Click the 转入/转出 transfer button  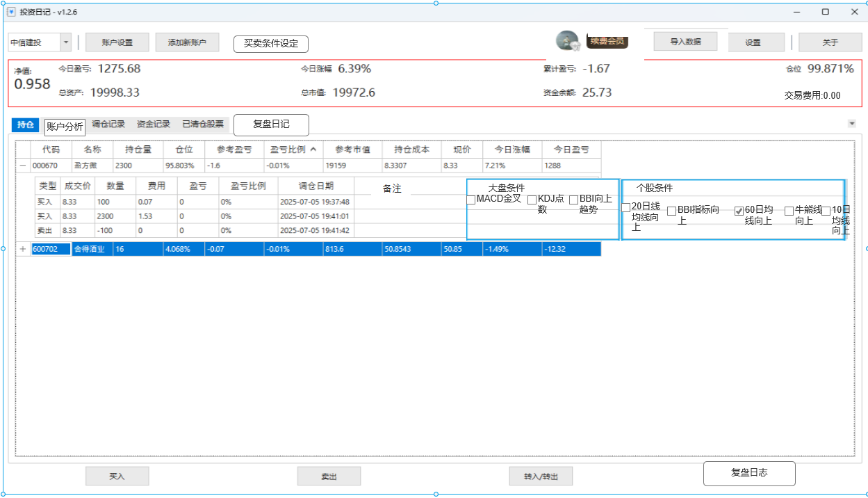pos(541,476)
